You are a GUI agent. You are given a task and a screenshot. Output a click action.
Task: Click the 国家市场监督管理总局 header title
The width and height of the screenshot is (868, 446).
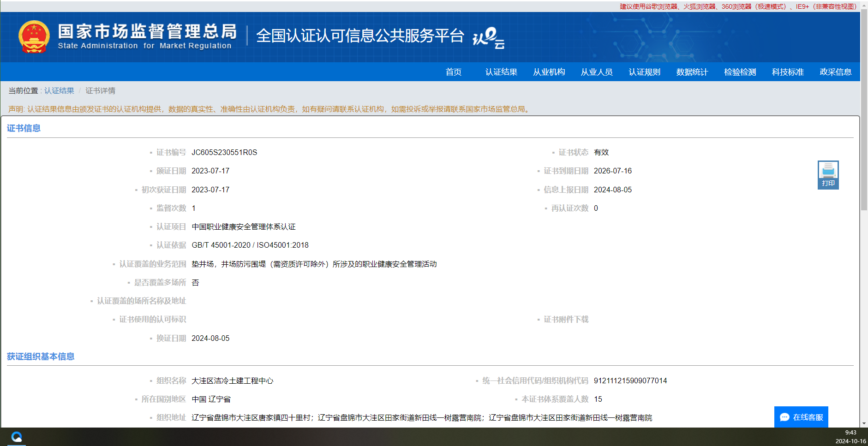coord(147,31)
